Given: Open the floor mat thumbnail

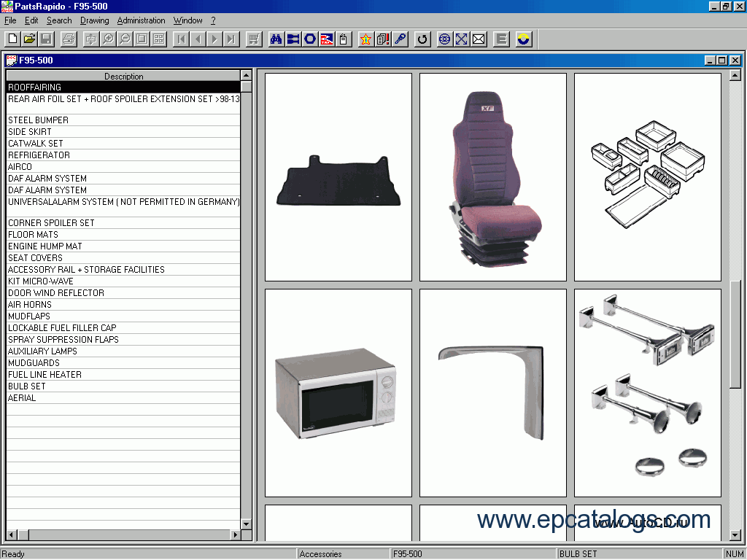Looking at the screenshot, I should 338,177.
